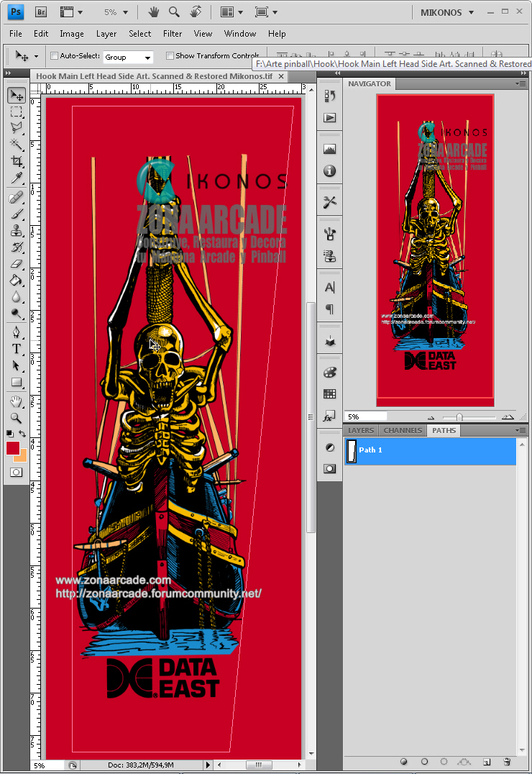This screenshot has height=774, width=532.
Task: Select the Brush tool
Action: coord(17,214)
